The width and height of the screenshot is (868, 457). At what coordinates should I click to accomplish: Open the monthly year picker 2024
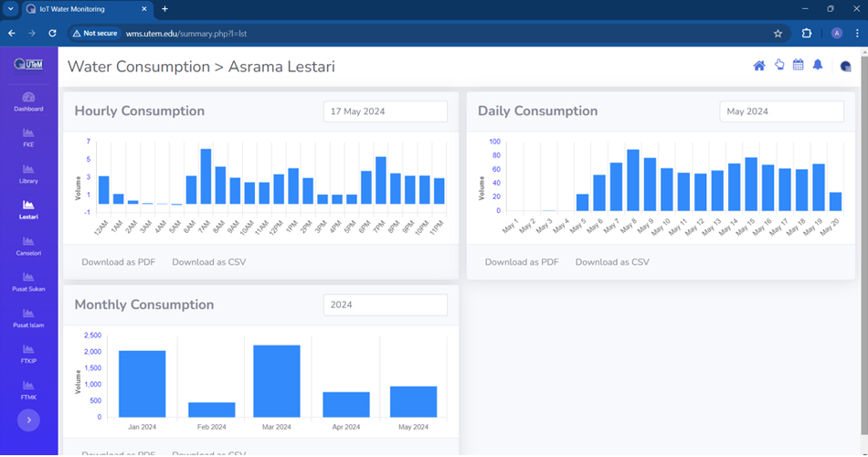tap(385, 305)
